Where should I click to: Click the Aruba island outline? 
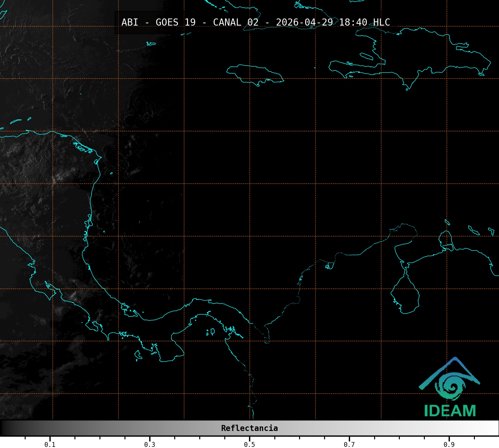pyautogui.click(x=447, y=222)
